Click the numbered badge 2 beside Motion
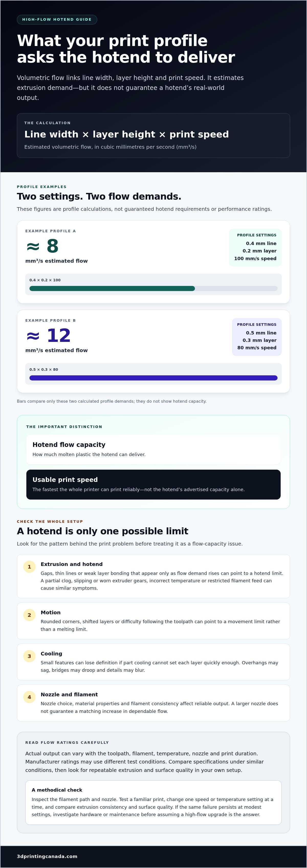307x868 pixels. coord(29,615)
